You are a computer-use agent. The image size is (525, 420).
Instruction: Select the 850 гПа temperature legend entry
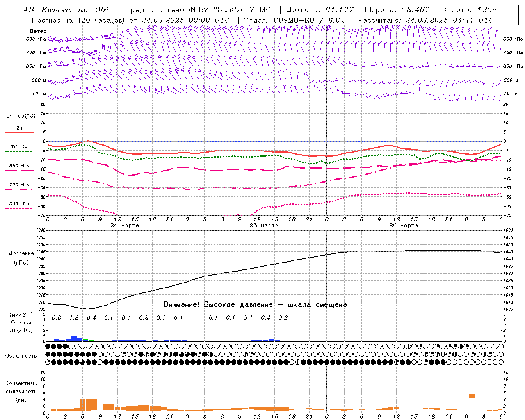[19, 167]
